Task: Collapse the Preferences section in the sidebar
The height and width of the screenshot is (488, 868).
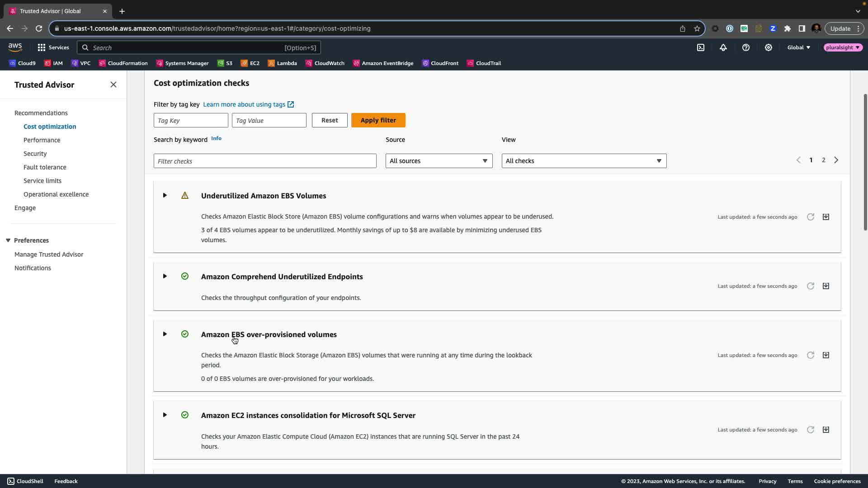Action: [x=8, y=240]
